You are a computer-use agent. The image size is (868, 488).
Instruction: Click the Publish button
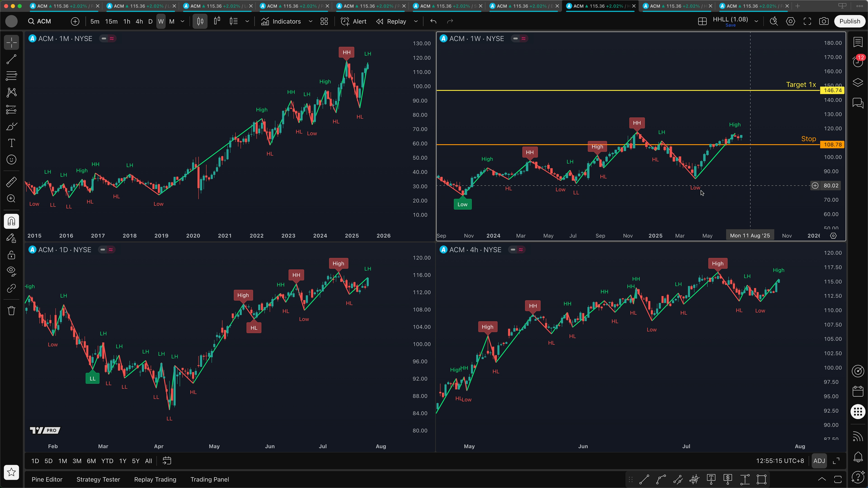click(850, 21)
